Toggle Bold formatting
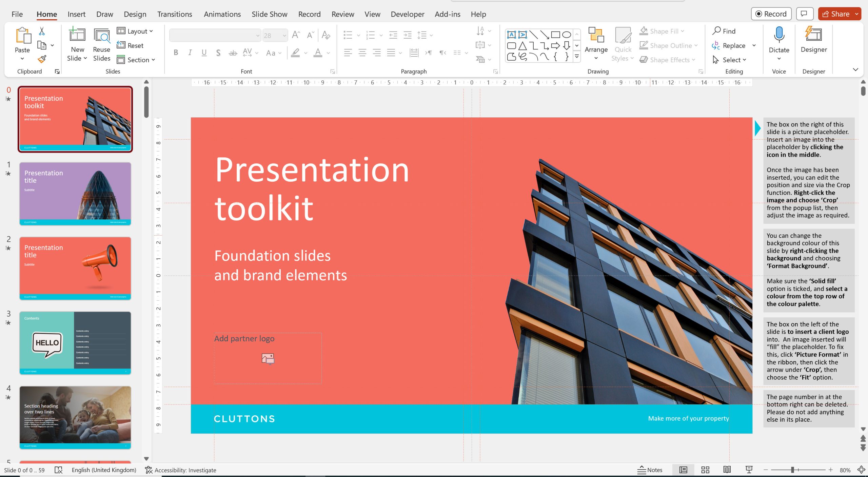The image size is (868, 477). click(176, 53)
